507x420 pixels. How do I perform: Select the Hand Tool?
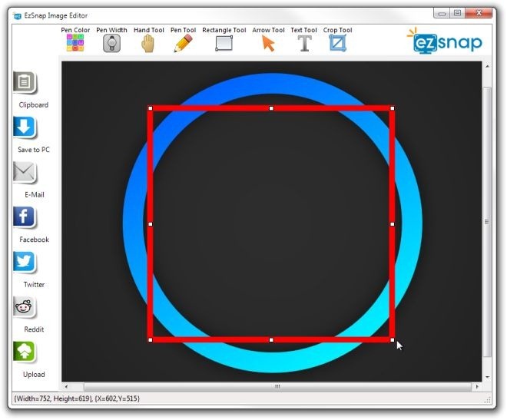tap(148, 43)
